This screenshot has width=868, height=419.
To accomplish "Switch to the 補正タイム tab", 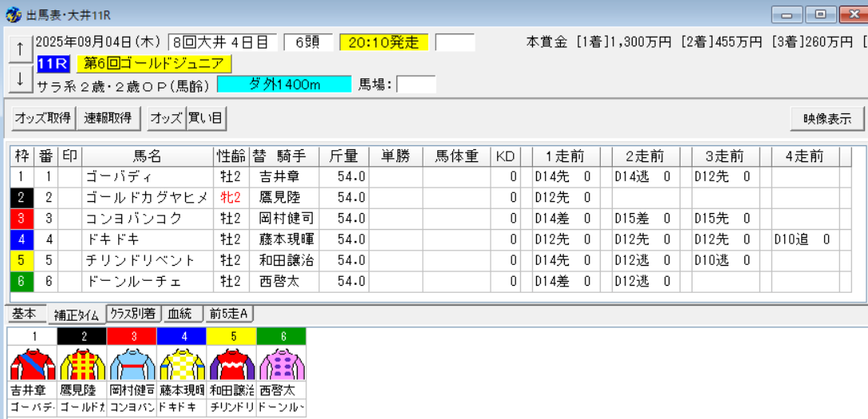I will 77,315.
